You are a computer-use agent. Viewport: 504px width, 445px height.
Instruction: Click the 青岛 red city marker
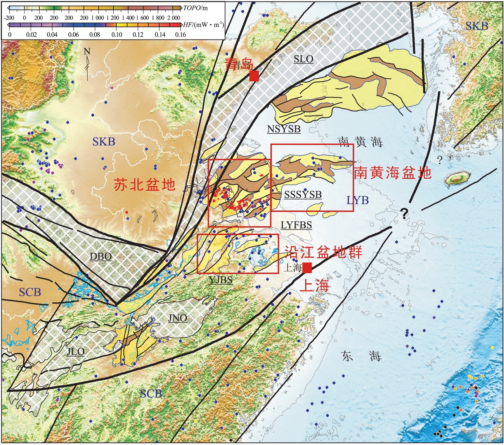pos(254,76)
